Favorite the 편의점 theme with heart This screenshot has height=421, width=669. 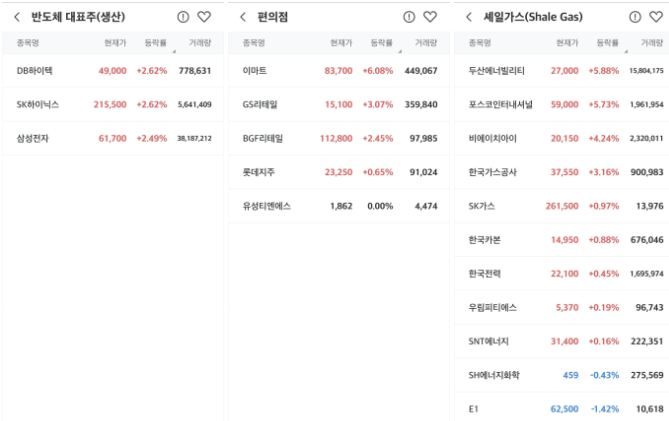[x=430, y=17]
